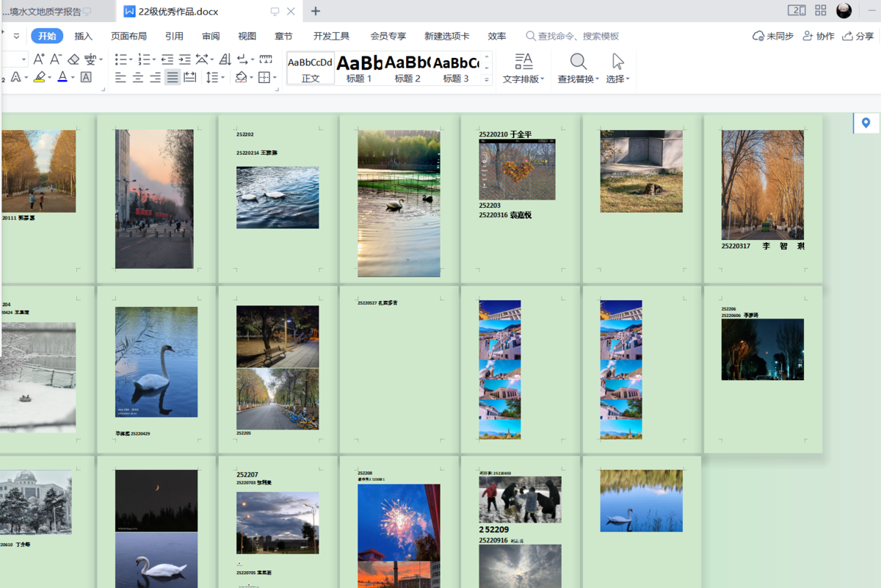Insert a numbered list
881x588 pixels.
144,59
